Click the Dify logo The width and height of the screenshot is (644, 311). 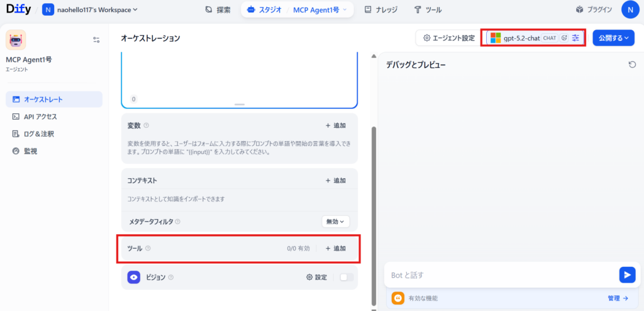pos(19,9)
